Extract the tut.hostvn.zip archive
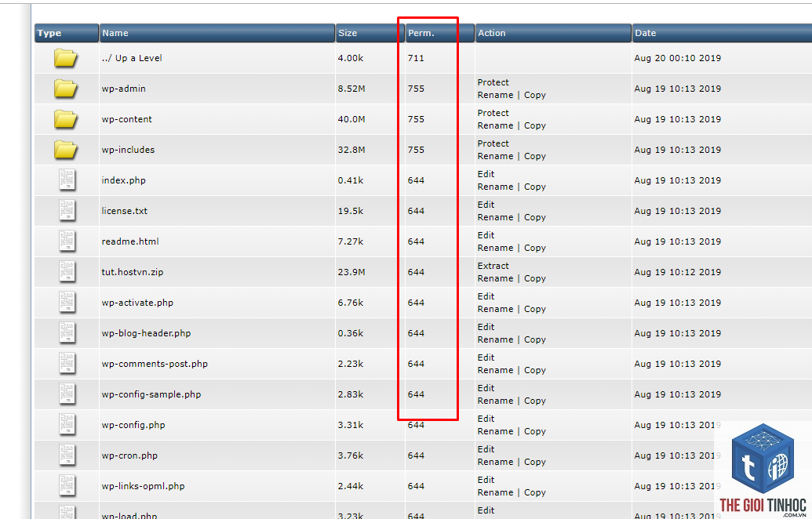 (x=493, y=266)
